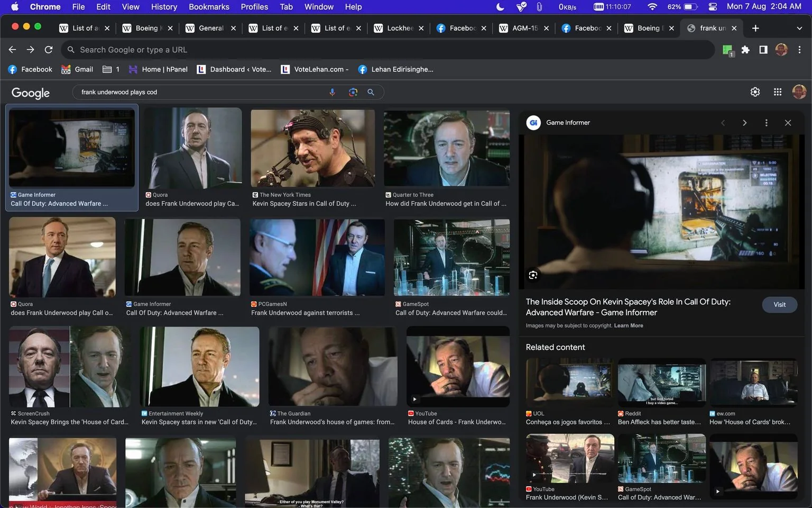
Task: Close the frank un... active tab
Action: coord(734,28)
